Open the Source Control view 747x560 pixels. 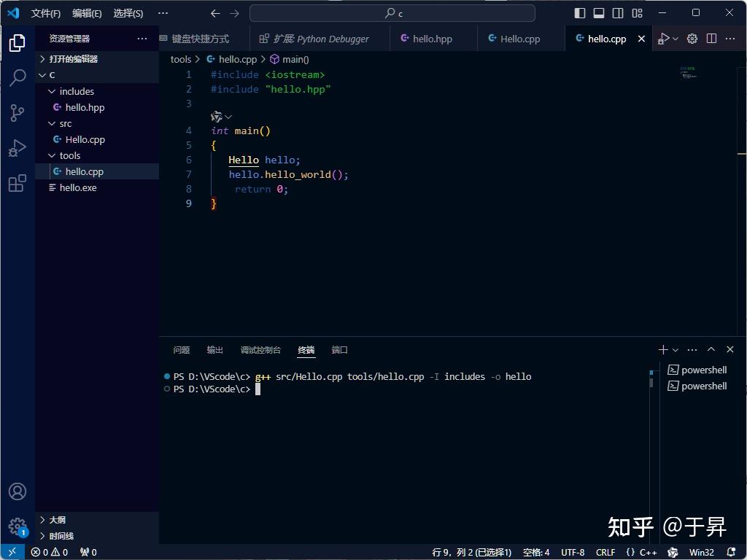(18, 113)
